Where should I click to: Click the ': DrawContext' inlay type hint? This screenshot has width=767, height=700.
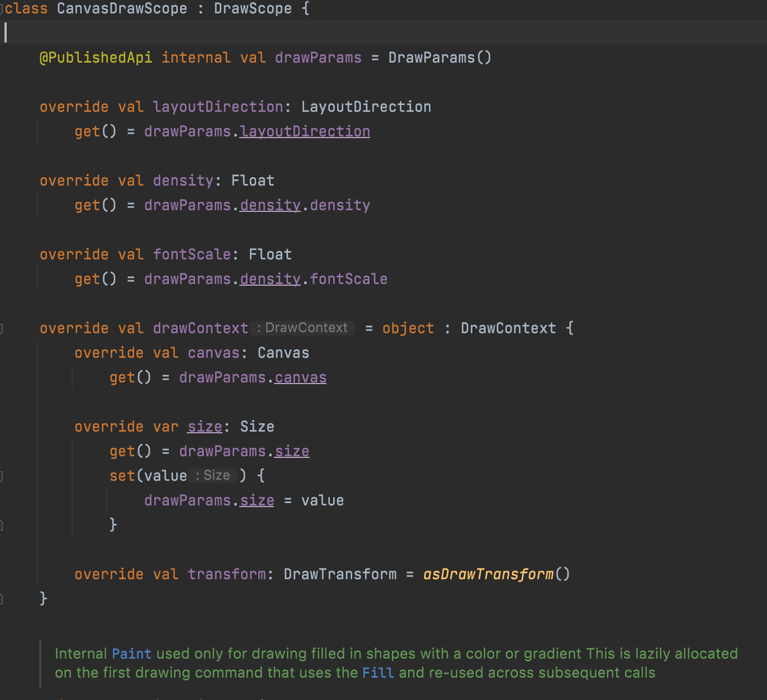(x=303, y=328)
